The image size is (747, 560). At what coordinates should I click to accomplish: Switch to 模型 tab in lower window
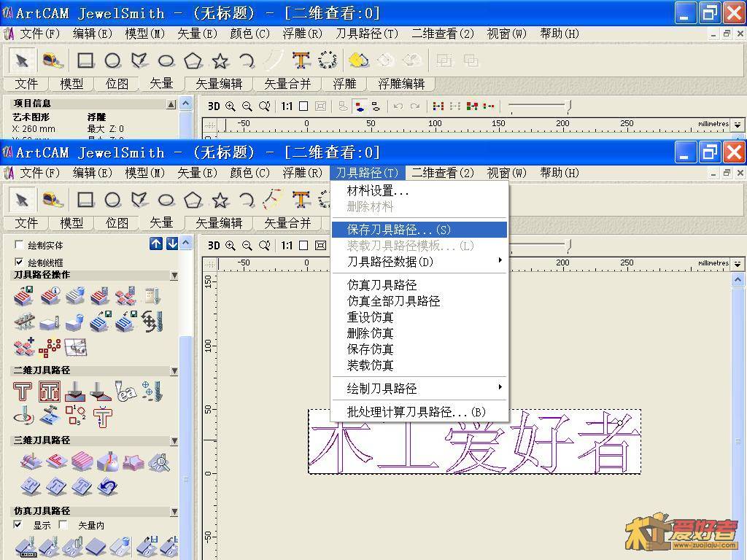click(71, 223)
